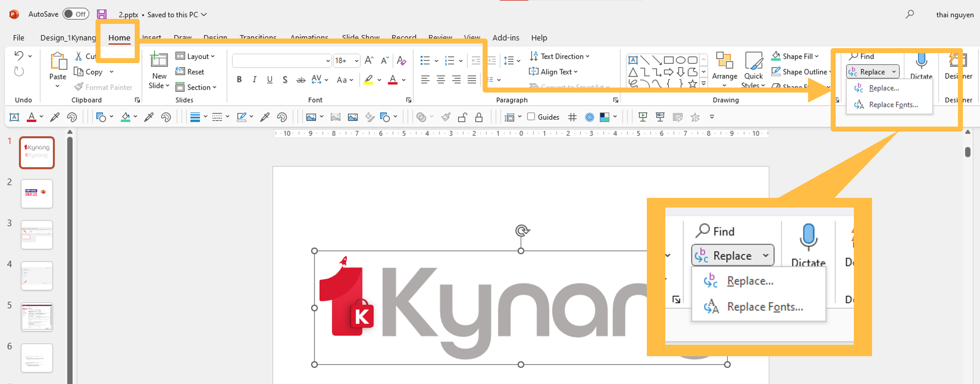
Task: Open the Paragraph group dialog launcher
Action: click(x=615, y=100)
